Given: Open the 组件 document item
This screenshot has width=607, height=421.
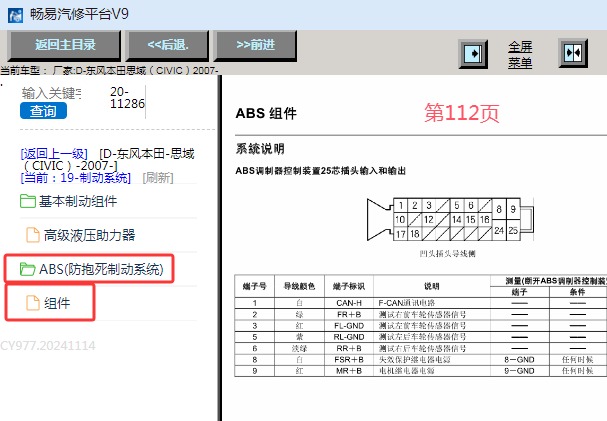Looking at the screenshot, I should 57,303.
